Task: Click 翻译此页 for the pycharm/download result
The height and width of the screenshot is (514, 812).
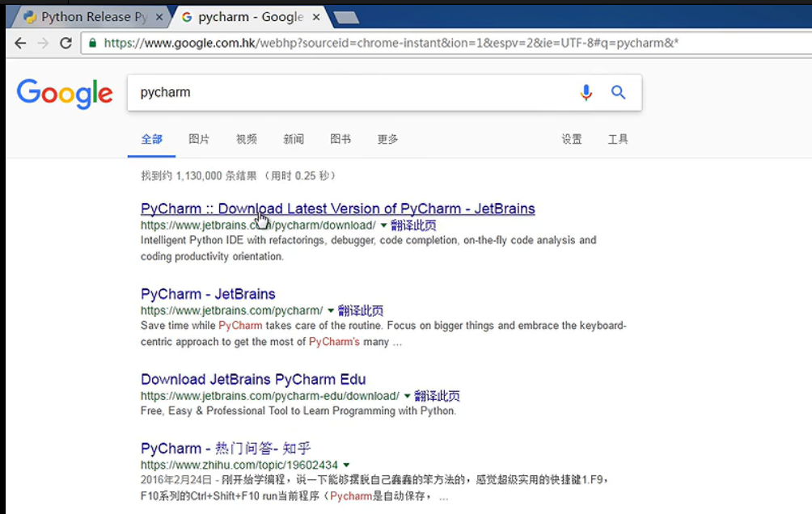Action: (x=413, y=225)
